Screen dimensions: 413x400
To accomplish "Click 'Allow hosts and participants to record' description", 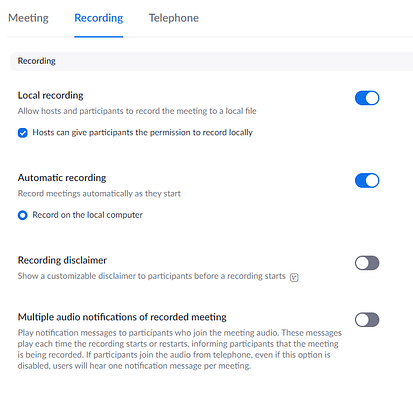I will 137,111.
